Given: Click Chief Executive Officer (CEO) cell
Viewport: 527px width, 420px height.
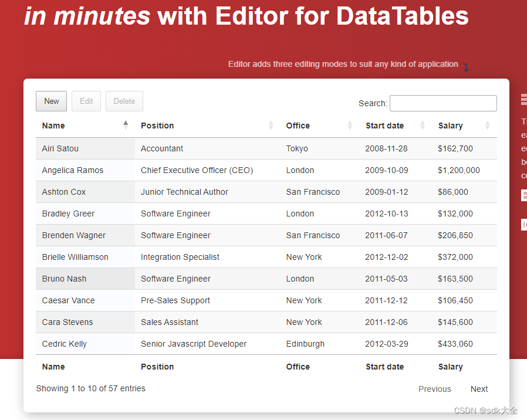Looking at the screenshot, I should pos(207,170).
